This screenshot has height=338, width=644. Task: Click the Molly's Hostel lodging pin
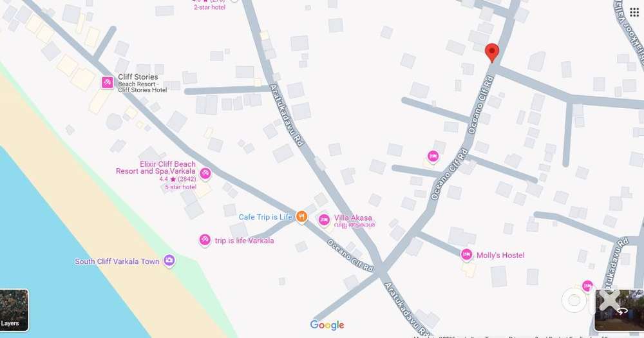[466, 255]
